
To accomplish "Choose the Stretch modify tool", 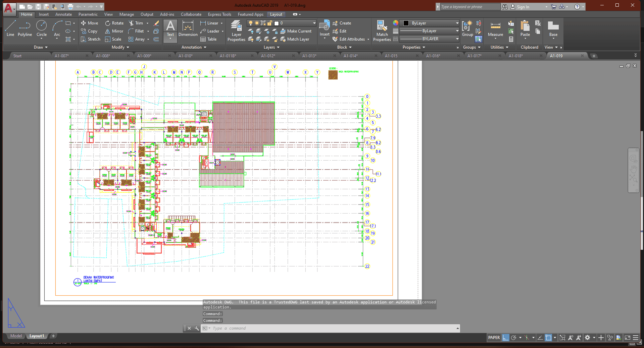I will coord(91,39).
